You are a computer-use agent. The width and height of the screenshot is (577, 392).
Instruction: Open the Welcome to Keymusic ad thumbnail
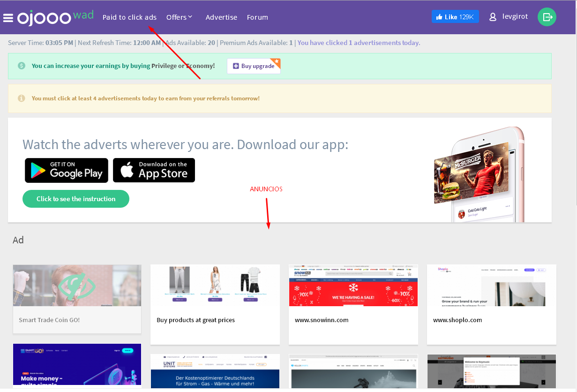[x=492, y=371]
